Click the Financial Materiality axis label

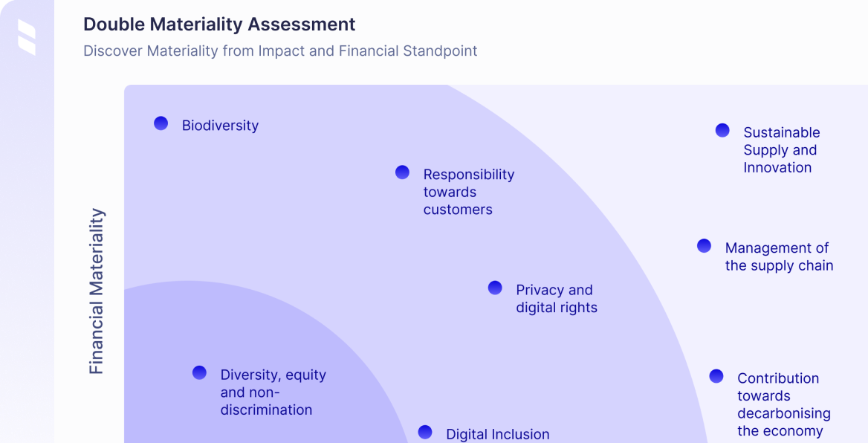97,291
